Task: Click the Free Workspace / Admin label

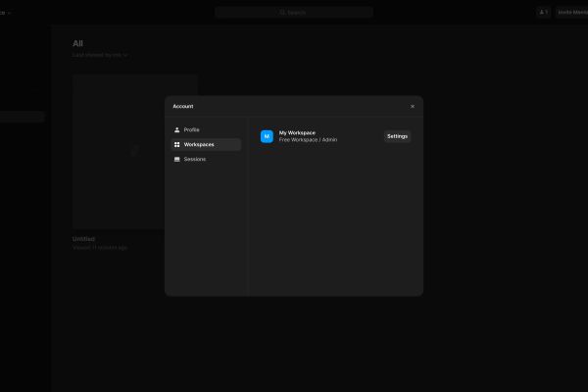Action: [308, 139]
